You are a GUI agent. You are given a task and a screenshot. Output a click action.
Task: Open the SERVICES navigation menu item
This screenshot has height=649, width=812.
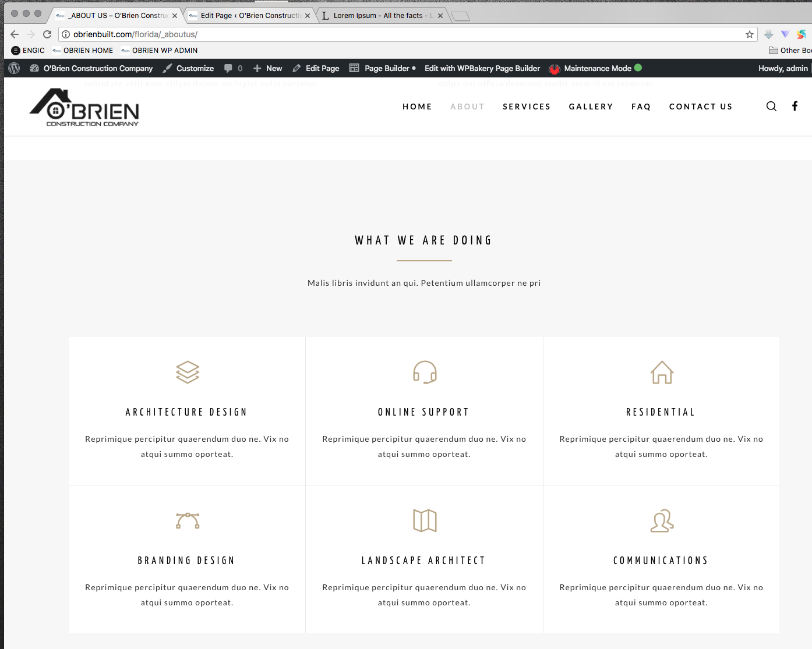pos(527,107)
